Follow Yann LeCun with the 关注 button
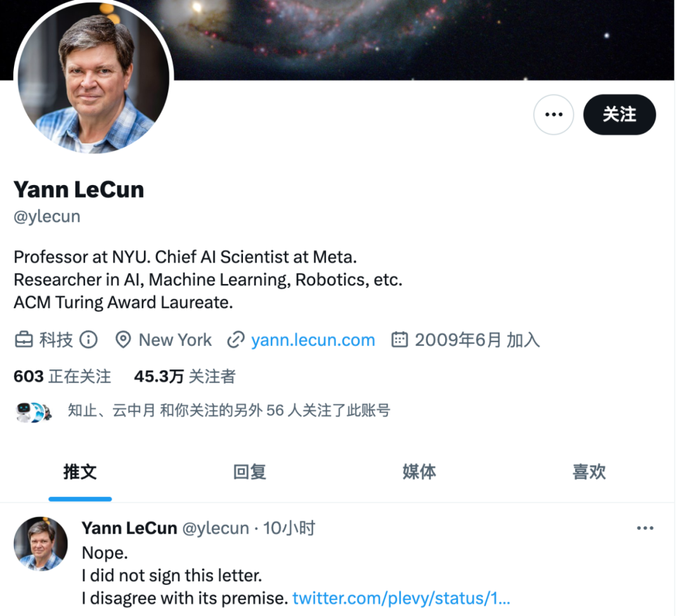 pyautogui.click(x=619, y=114)
